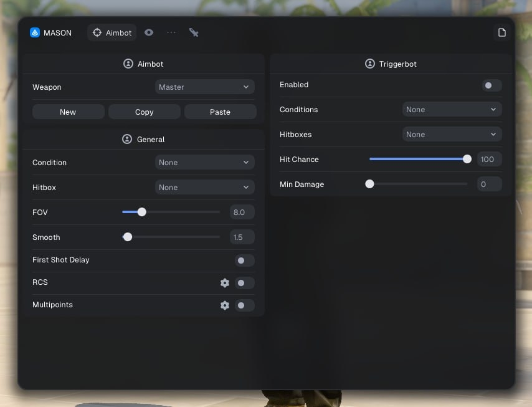Open Multipoints gear settings icon
Viewport: 532px width, 407px height.
point(225,305)
